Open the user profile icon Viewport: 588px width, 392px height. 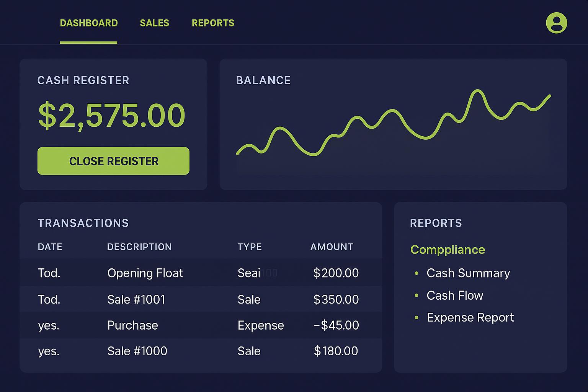(556, 23)
